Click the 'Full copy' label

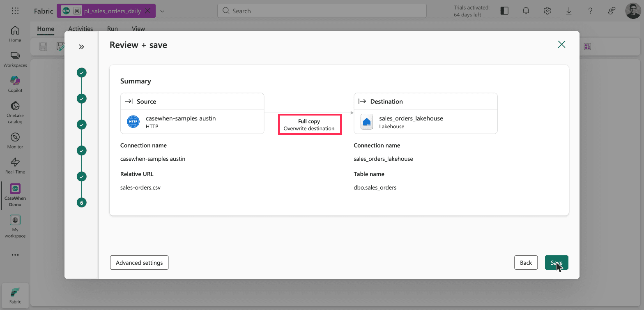click(309, 121)
